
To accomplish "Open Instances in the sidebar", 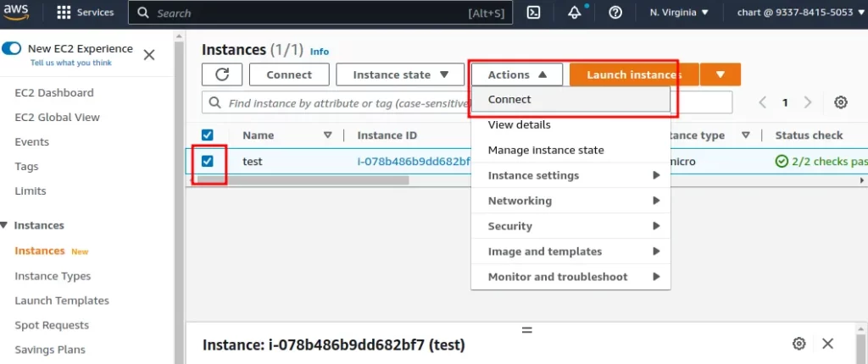I will tap(40, 251).
